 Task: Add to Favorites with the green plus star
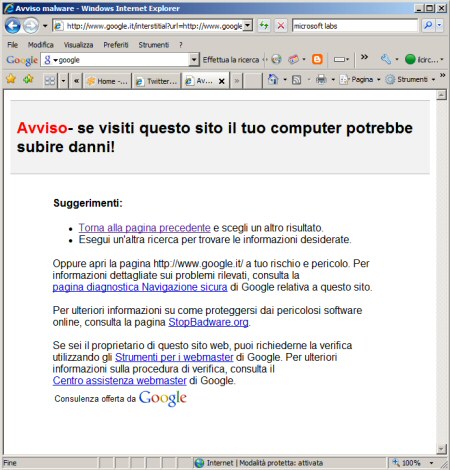(28, 79)
